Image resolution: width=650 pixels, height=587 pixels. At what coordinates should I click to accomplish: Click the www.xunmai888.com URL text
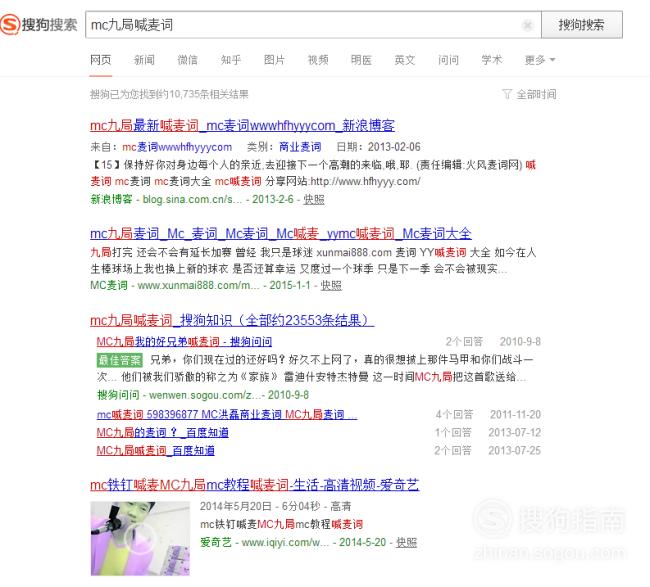click(x=199, y=285)
